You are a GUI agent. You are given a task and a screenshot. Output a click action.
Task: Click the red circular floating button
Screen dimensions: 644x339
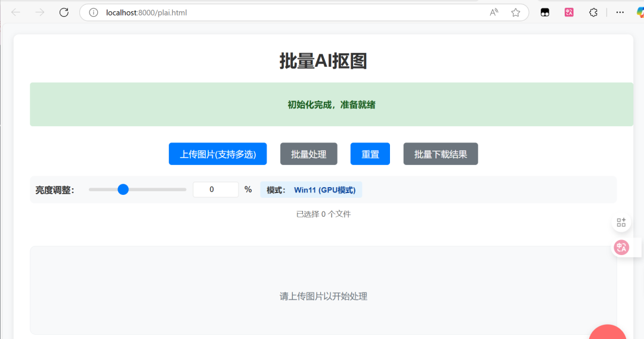[x=608, y=332]
